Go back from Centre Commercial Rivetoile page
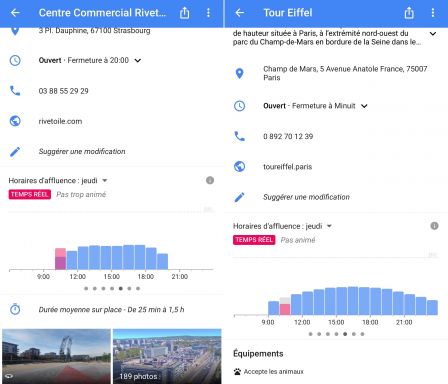The height and width of the screenshot is (384, 448). [15, 13]
